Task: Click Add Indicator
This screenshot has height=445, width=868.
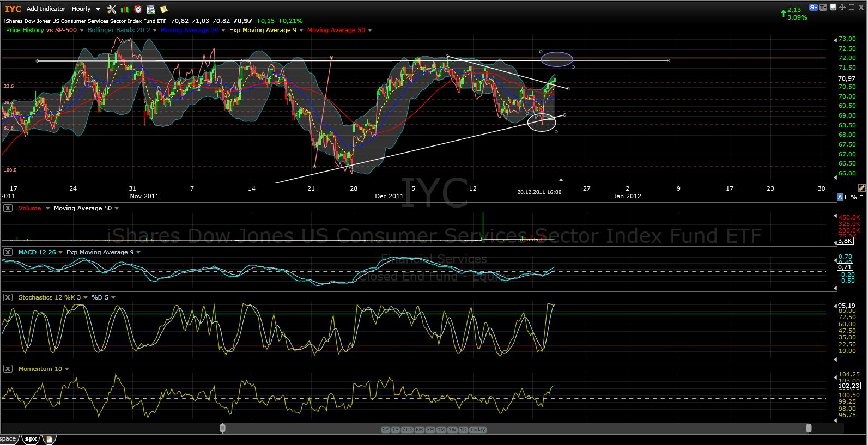Action: pos(46,9)
